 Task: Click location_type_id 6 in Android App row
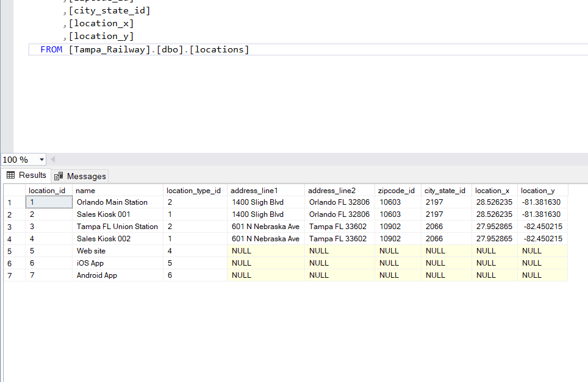(195, 275)
